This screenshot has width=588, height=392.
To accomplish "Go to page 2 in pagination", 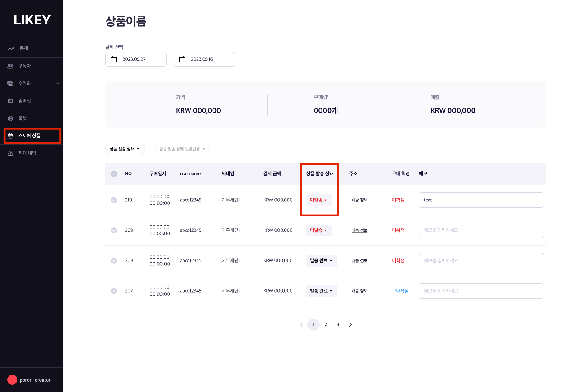I will (x=326, y=325).
